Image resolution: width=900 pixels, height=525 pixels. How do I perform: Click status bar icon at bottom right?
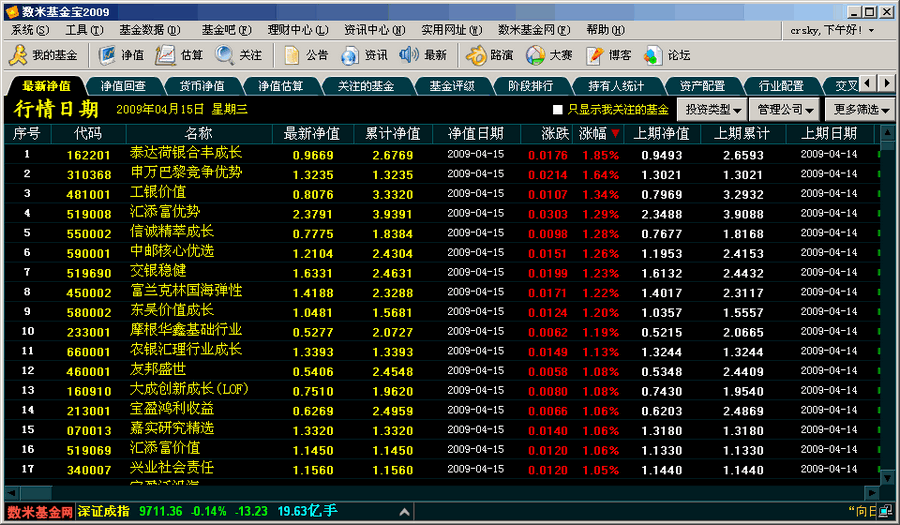click(x=886, y=510)
